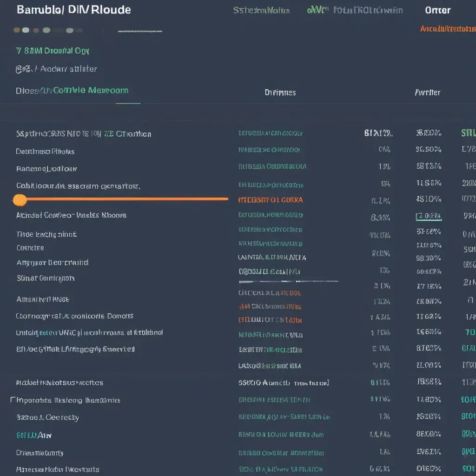Expand the "Fmporotste ltesteong" row with bracket marker

coord(65,400)
